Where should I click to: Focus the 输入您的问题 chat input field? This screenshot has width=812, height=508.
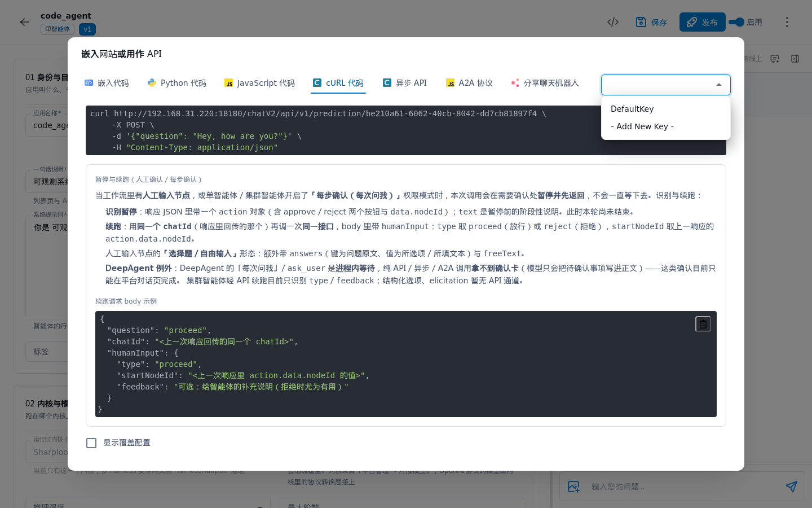pos(682,487)
